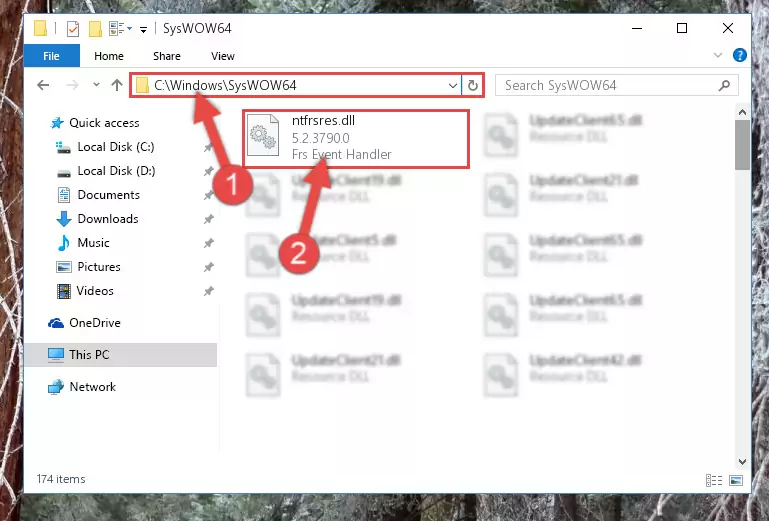Screen dimensions: 769x521
Task: Click the Properties quick access toolbar icon
Action: (73, 28)
